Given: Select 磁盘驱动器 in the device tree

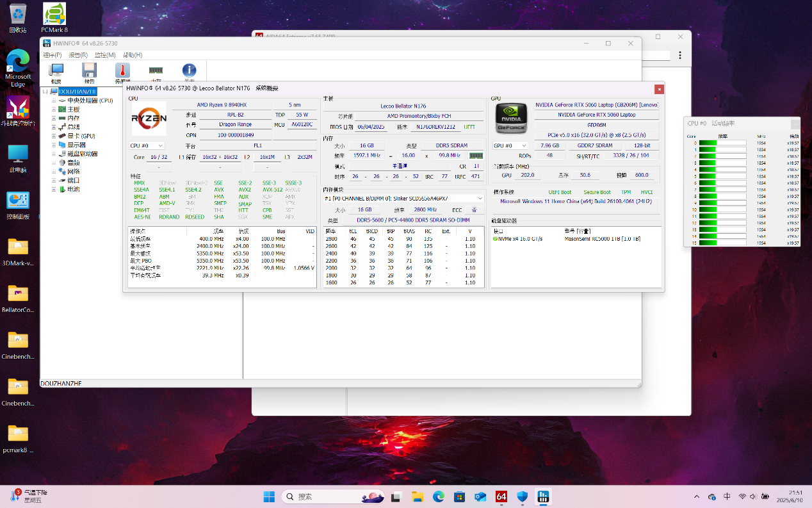Looking at the screenshot, I should 83,154.
